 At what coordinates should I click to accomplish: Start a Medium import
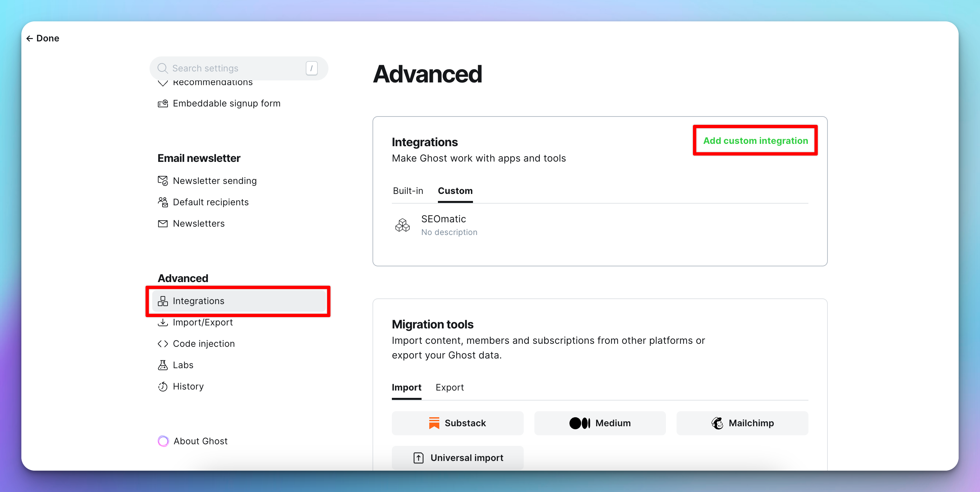pos(600,423)
